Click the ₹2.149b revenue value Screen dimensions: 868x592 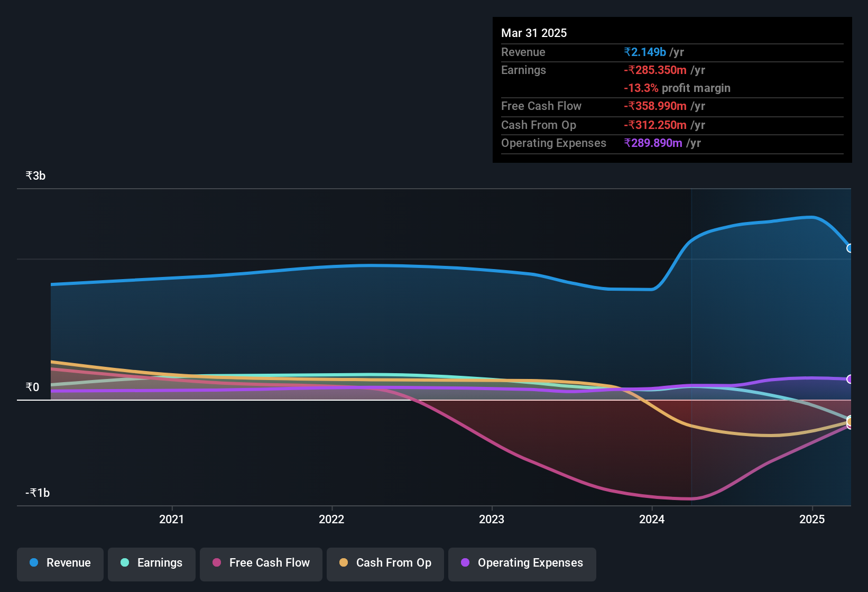pyautogui.click(x=645, y=52)
